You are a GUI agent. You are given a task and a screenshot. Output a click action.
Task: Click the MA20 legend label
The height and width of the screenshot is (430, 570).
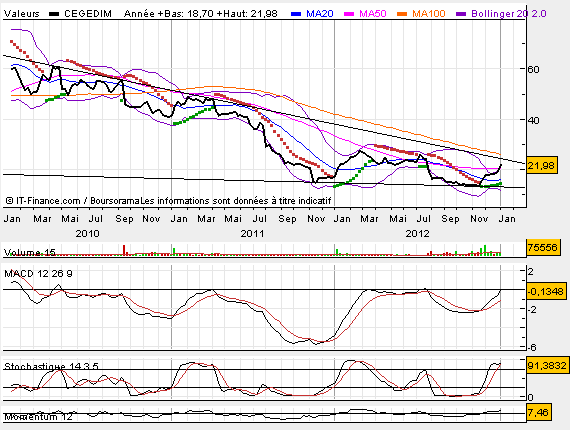(320, 14)
